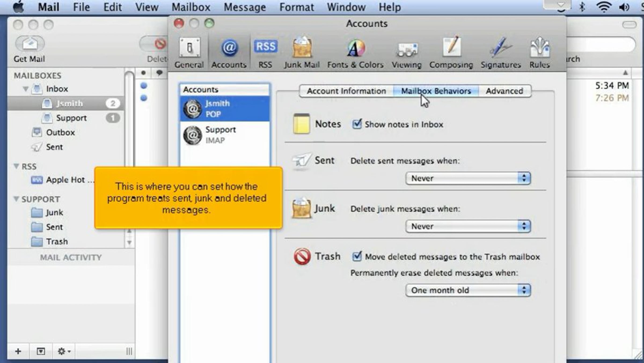Toggle Move deleted messages to Trash mailbox
This screenshot has width=644, height=363.
(x=357, y=256)
